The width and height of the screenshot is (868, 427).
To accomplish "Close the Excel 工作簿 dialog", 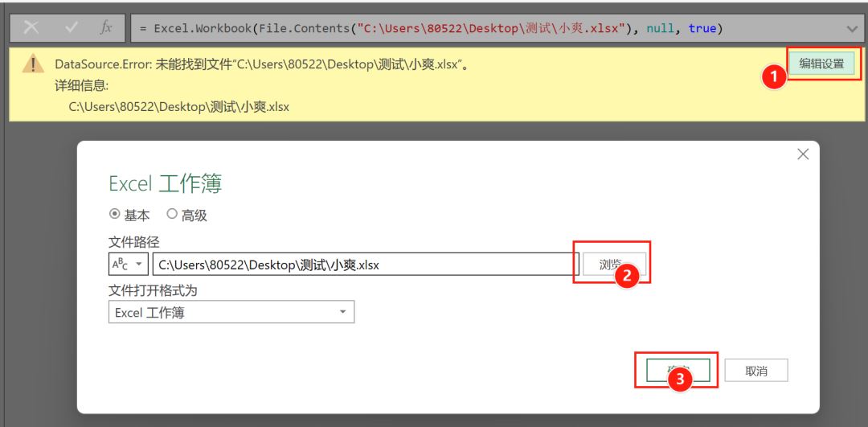I will pyautogui.click(x=802, y=154).
